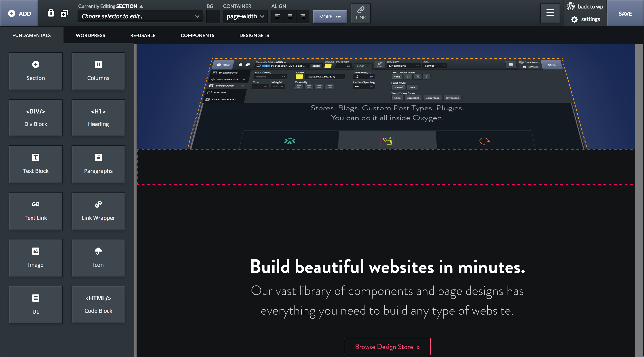The height and width of the screenshot is (357, 644).
Task: Expand the Currently Editing SECTION arrow
Action: (x=141, y=6)
